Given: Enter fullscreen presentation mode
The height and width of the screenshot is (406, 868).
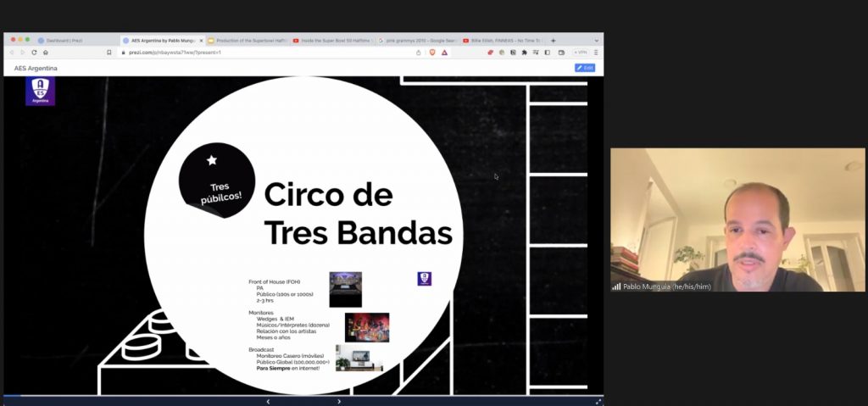Looking at the screenshot, I should point(598,401).
